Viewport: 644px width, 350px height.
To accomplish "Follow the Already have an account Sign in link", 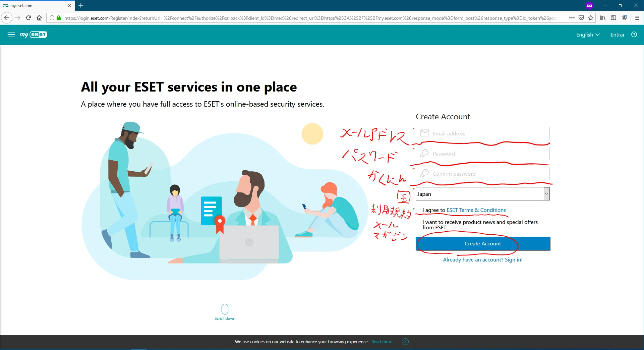I will (x=482, y=260).
